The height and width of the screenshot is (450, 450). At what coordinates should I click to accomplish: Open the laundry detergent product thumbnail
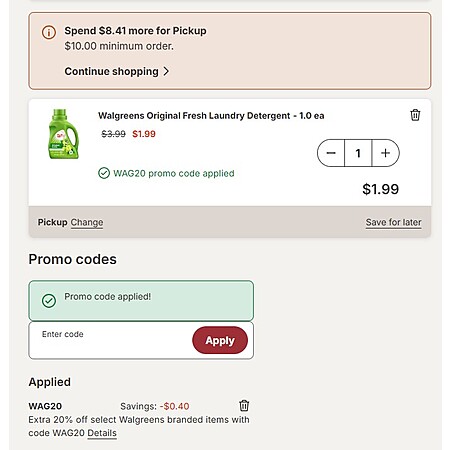pos(63,134)
